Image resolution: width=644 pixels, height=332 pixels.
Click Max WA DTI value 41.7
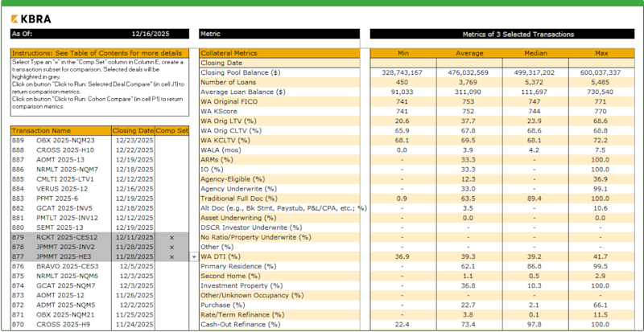[x=601, y=257]
